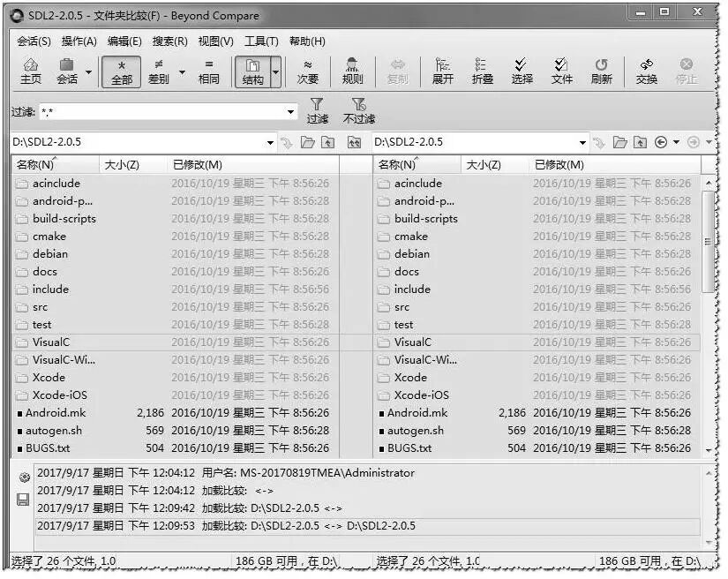Open the 会话 toolbar dropdown arrow
This screenshot has height=579, width=728.
(88, 72)
